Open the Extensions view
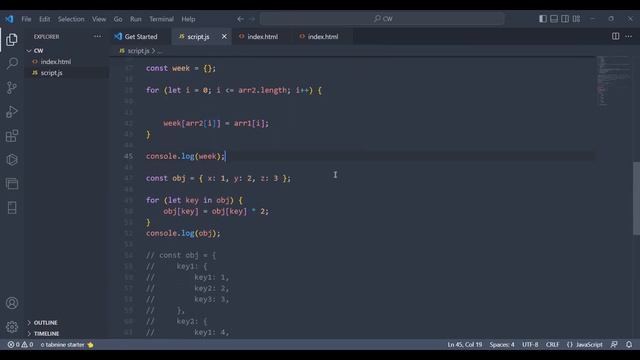The width and height of the screenshot is (640, 360). (12, 136)
